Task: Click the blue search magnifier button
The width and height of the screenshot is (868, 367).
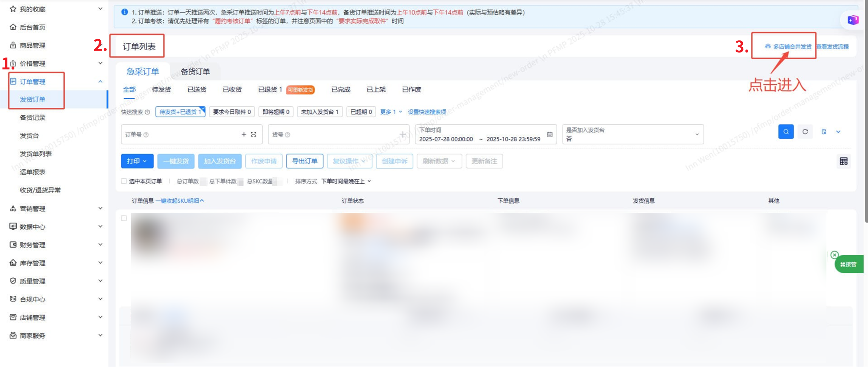Action: (x=786, y=132)
